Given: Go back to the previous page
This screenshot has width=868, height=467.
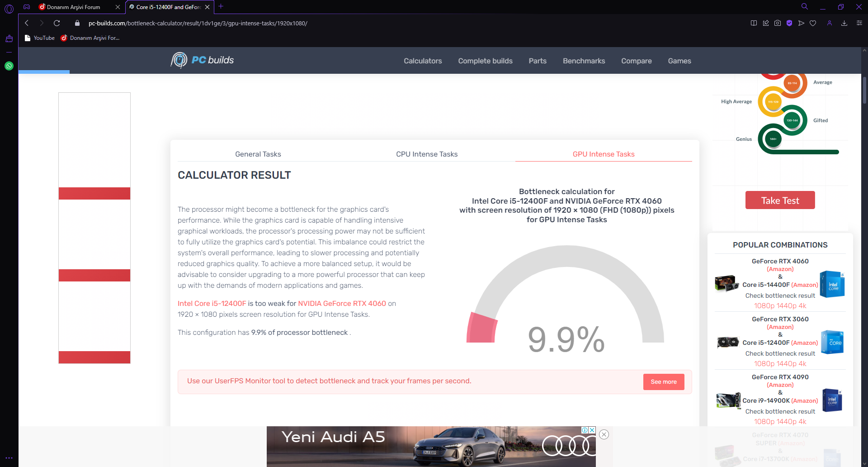Looking at the screenshot, I should coord(27,23).
